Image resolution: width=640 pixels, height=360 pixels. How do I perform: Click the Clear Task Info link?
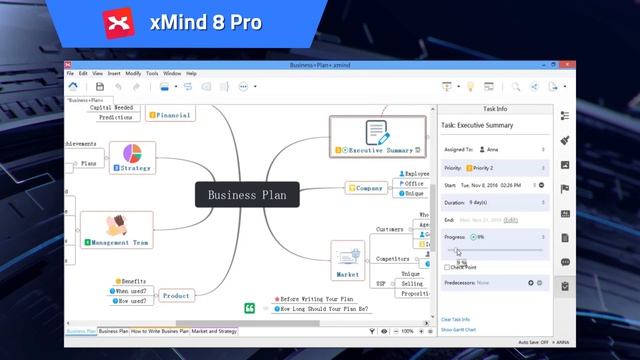click(456, 319)
